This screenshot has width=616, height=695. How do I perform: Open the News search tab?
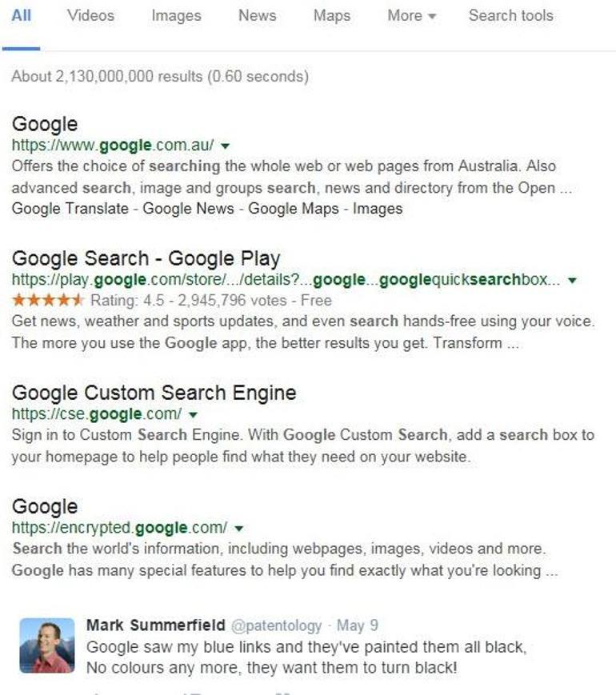[257, 16]
